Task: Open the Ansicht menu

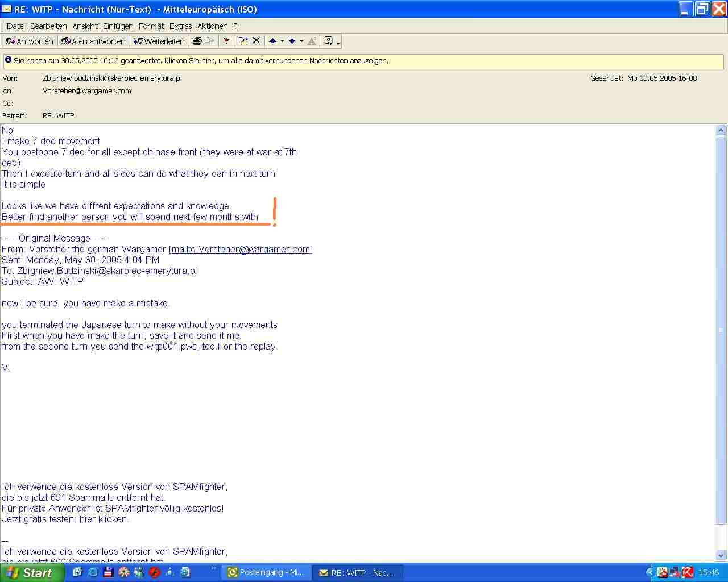Action: point(85,26)
